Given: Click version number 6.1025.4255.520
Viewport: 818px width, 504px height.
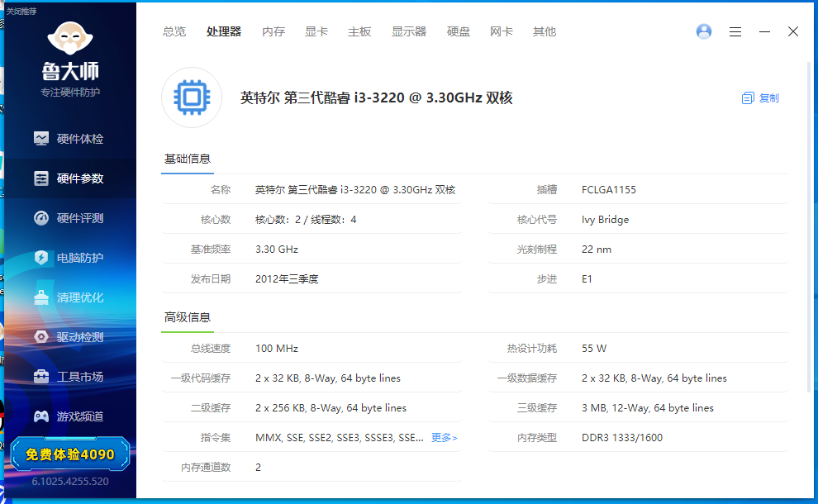Looking at the screenshot, I should [70, 482].
